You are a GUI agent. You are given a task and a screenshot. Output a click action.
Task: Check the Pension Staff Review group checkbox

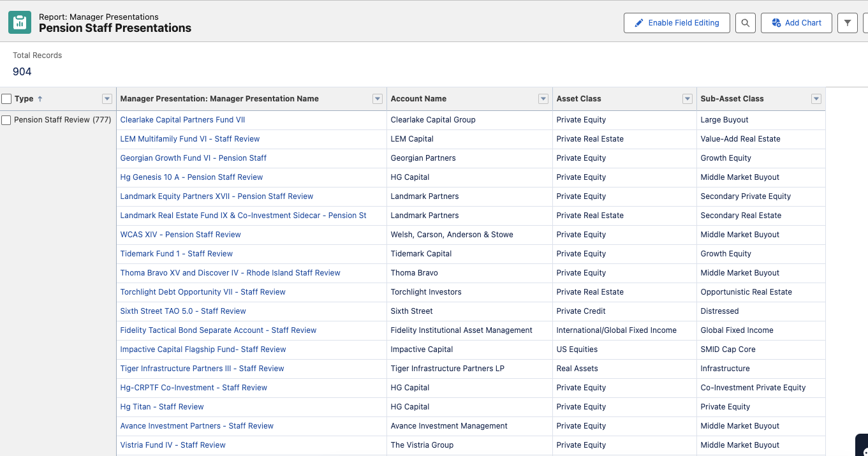(x=6, y=120)
